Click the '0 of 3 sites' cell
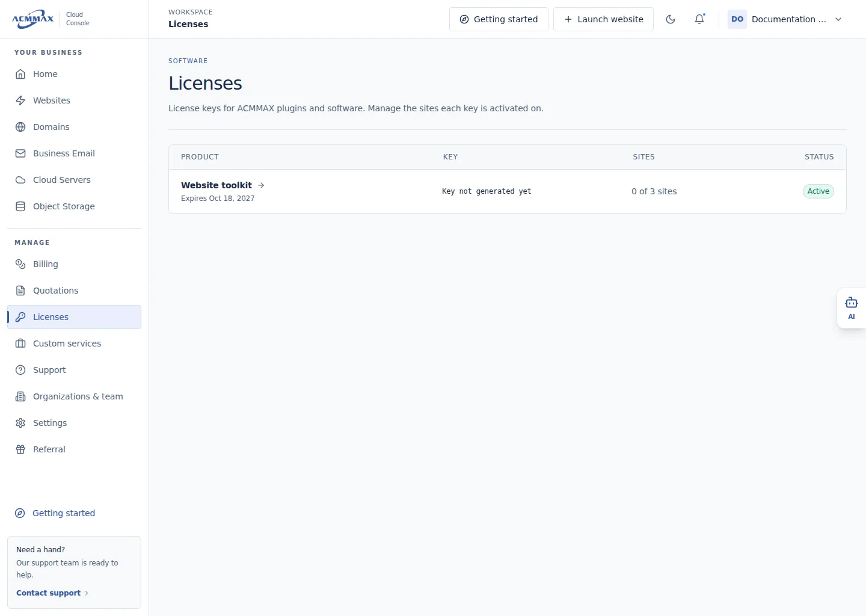Image resolution: width=866 pixels, height=616 pixels. point(654,191)
